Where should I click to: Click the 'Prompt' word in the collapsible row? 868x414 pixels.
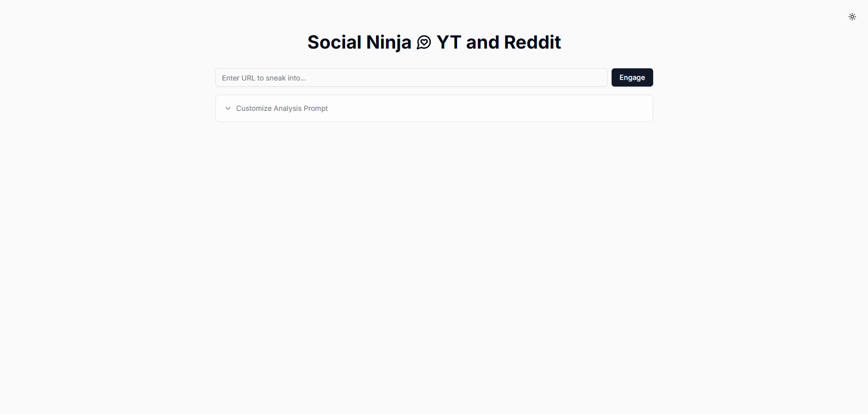316,108
